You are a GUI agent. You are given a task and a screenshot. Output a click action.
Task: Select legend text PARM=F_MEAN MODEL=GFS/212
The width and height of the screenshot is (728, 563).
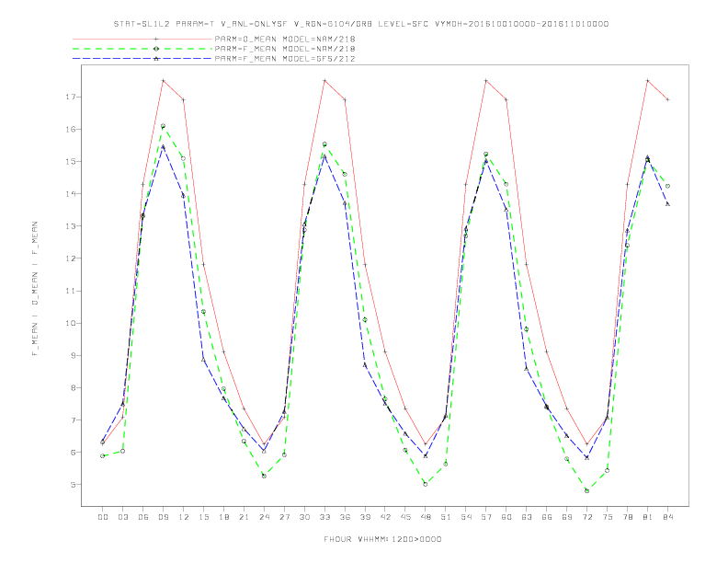point(285,59)
